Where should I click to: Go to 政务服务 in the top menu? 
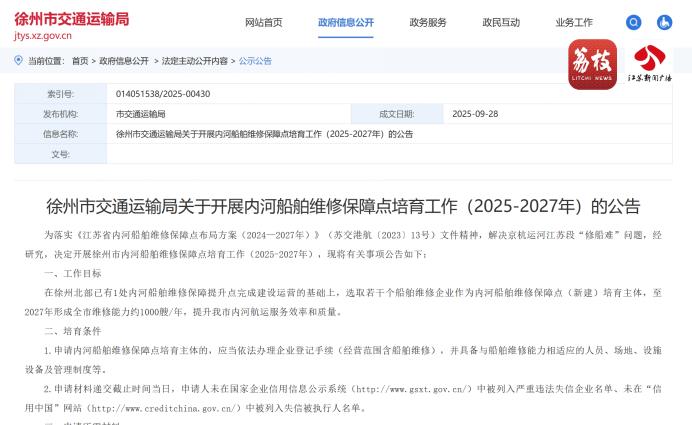(428, 22)
